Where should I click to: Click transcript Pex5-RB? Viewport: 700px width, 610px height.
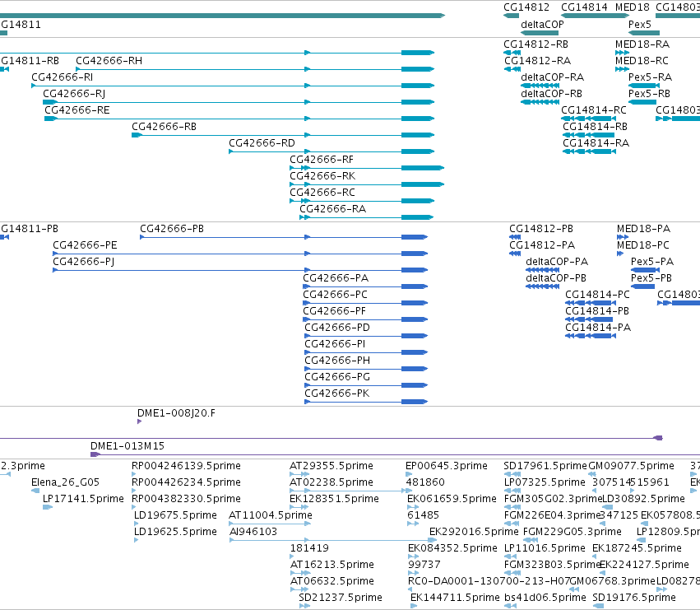[649, 94]
